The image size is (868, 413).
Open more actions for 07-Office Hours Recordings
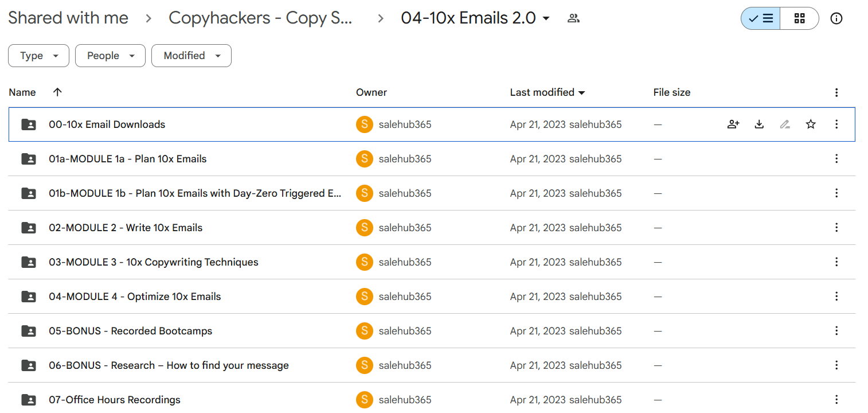click(836, 400)
